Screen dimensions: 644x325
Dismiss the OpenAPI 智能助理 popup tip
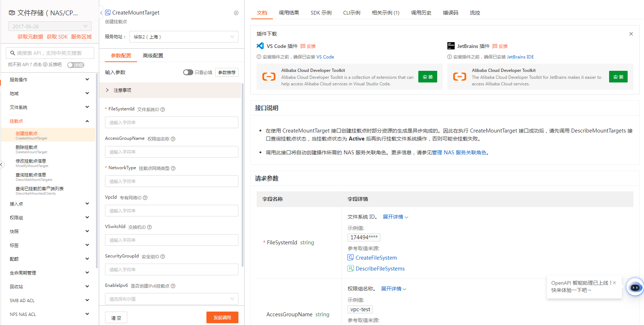click(614, 283)
